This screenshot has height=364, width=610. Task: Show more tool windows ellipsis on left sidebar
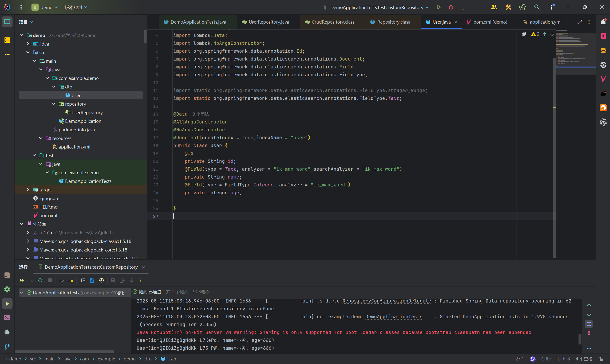point(7,54)
